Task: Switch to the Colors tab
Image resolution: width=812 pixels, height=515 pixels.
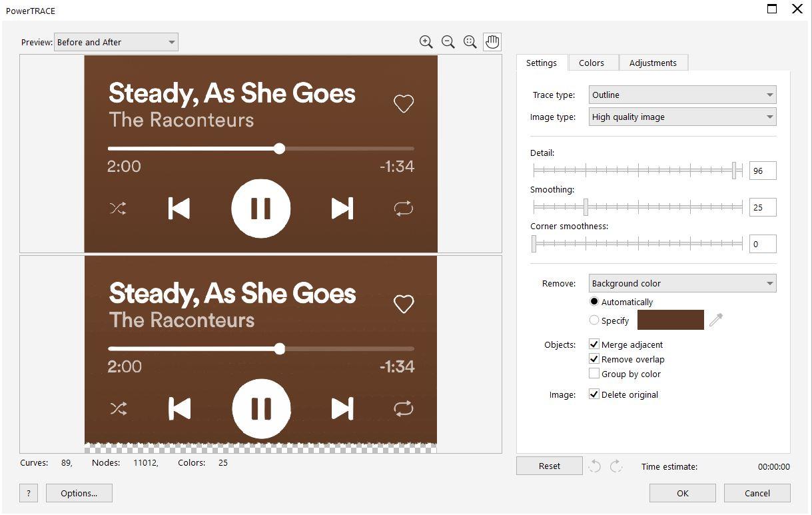Action: [592, 63]
